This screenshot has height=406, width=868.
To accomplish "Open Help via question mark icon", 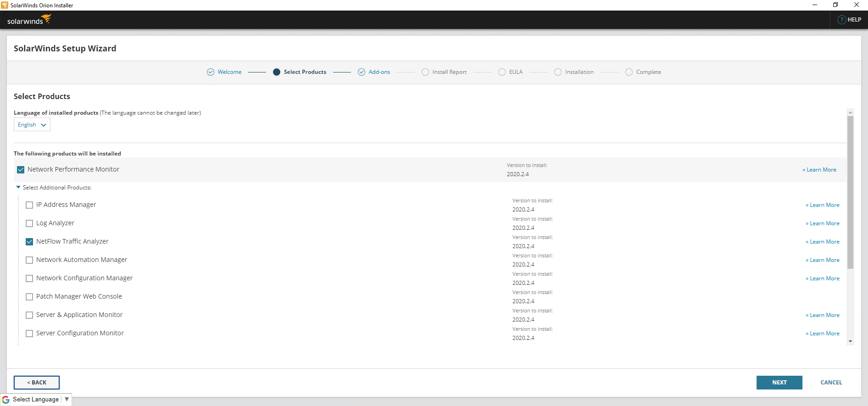I will pos(841,20).
